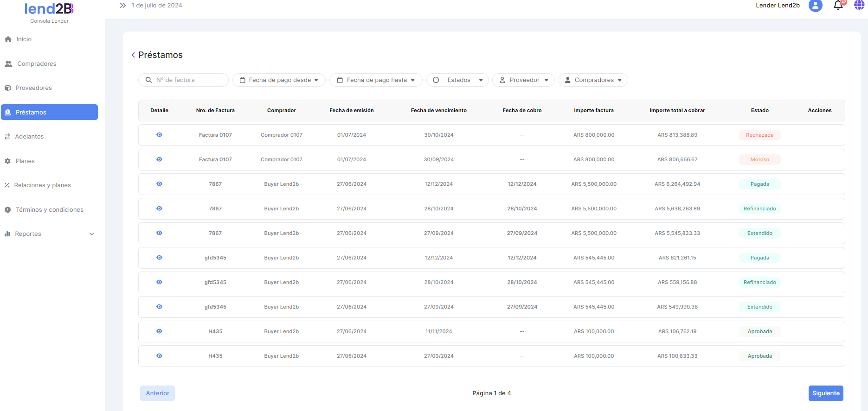Open the notifications bell icon
This screenshot has height=411, width=868.
838,6
